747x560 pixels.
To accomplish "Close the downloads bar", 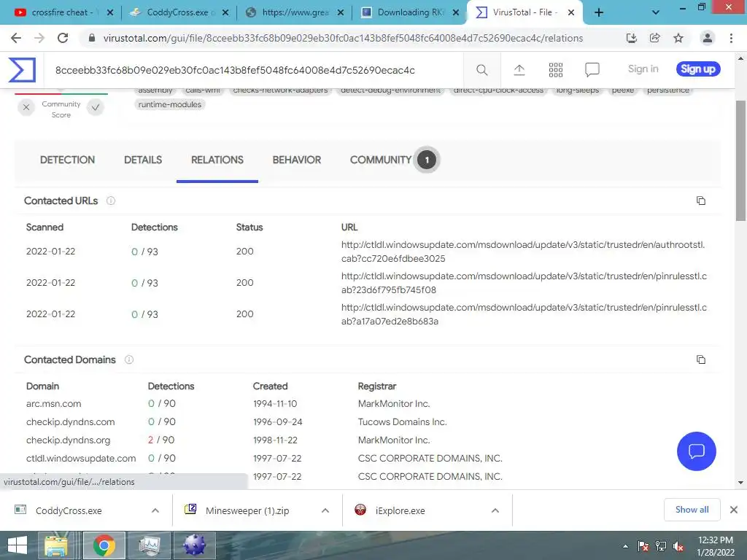I will 734,510.
